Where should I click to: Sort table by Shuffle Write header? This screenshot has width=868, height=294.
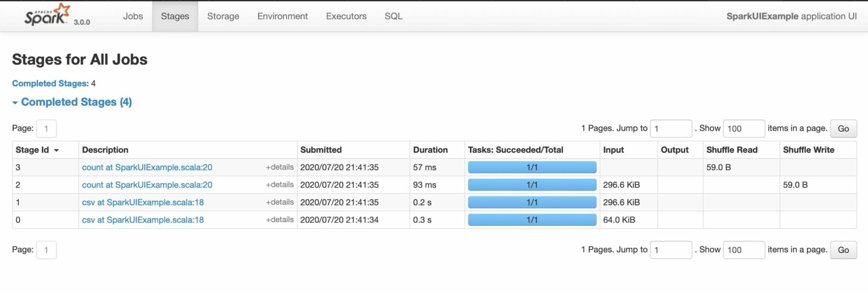[808, 150]
